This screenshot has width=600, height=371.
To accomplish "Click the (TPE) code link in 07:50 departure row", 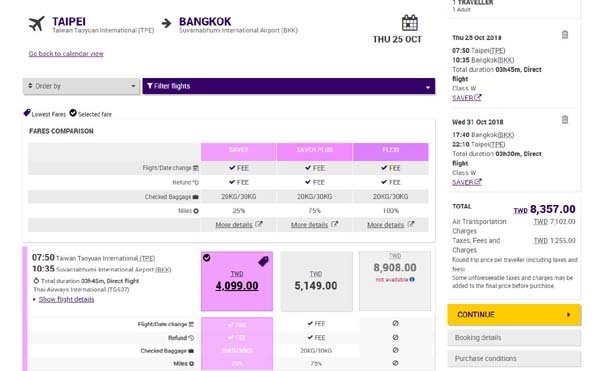I will point(147,258).
